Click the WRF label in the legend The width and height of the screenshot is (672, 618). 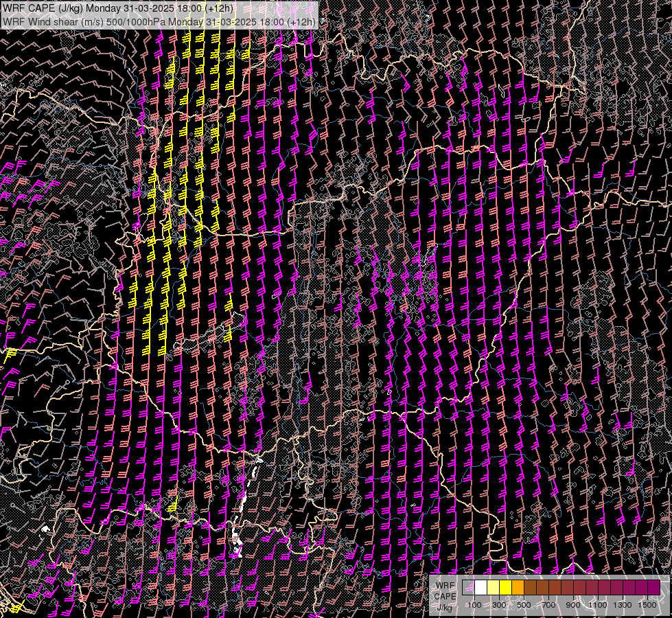445,586
